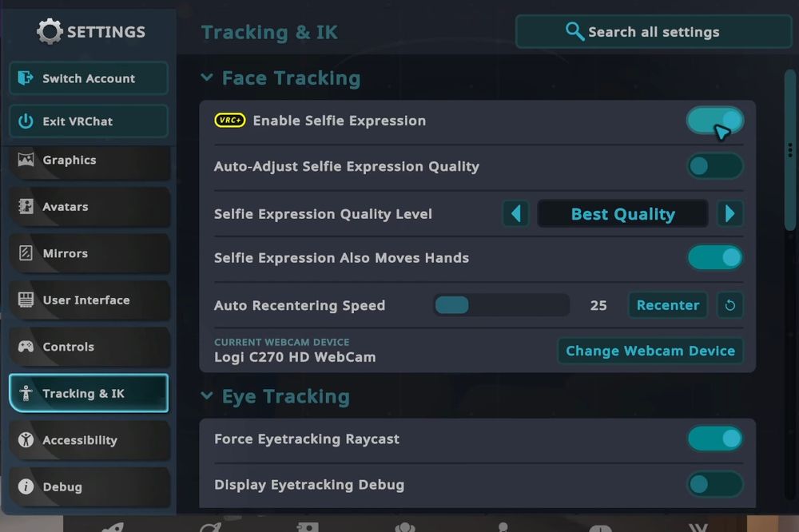
Task: Open Controls settings category
Action: pos(89,347)
